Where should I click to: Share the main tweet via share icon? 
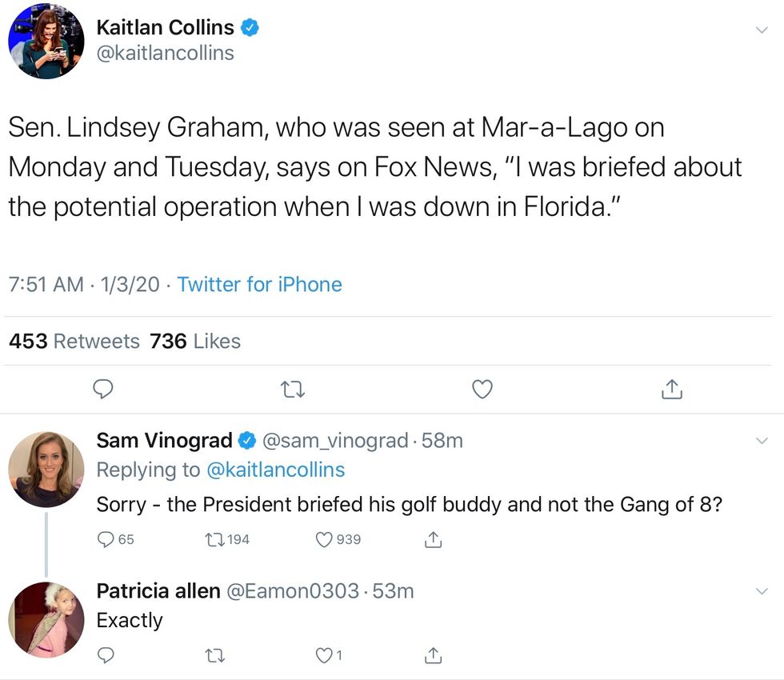[x=672, y=390]
